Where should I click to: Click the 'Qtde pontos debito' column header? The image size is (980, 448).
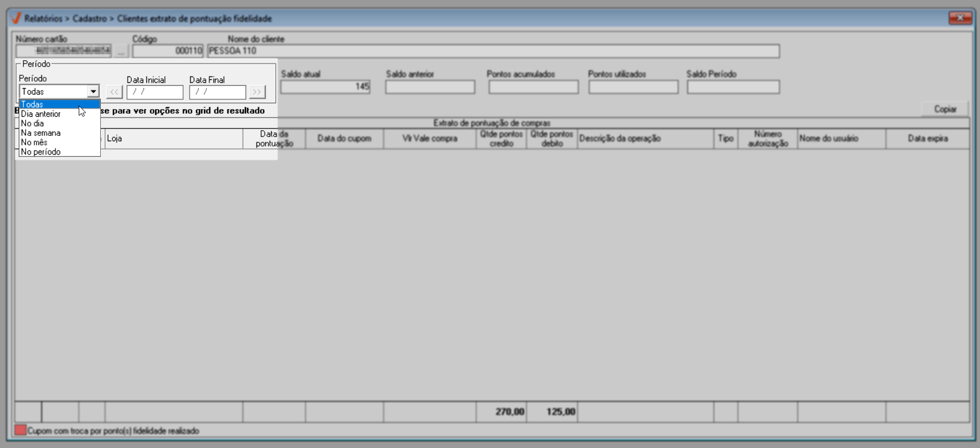click(x=552, y=139)
